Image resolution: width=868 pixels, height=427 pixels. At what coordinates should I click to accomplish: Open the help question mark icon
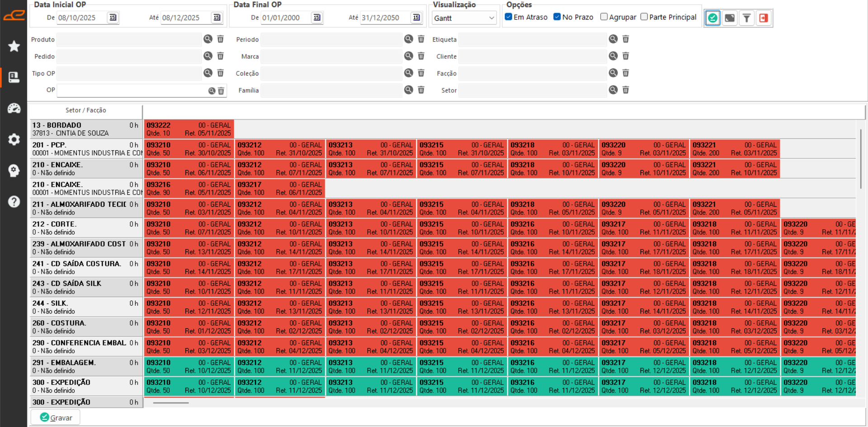point(14,201)
